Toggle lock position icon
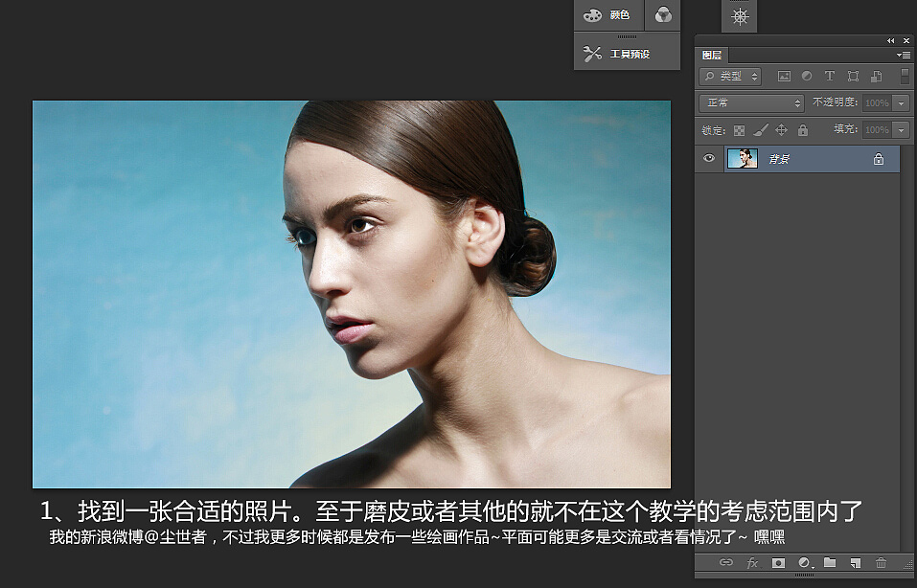This screenshot has width=917, height=588. click(x=781, y=129)
